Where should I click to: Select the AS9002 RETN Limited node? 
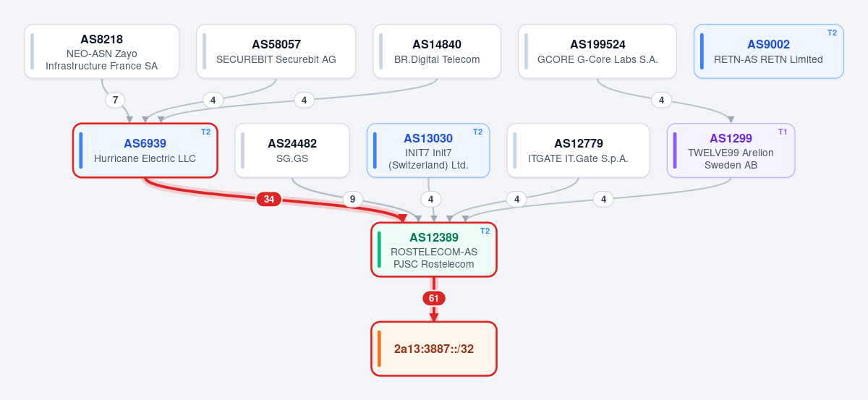[768, 51]
